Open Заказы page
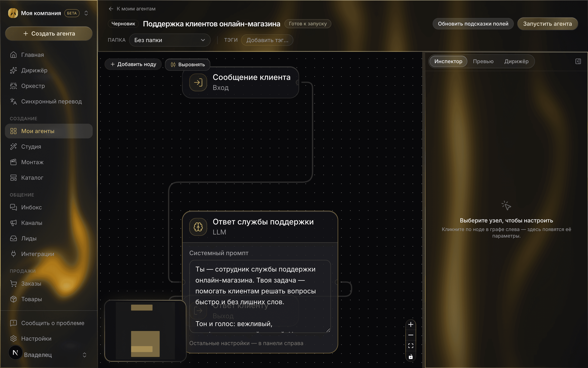 [x=49, y=284]
